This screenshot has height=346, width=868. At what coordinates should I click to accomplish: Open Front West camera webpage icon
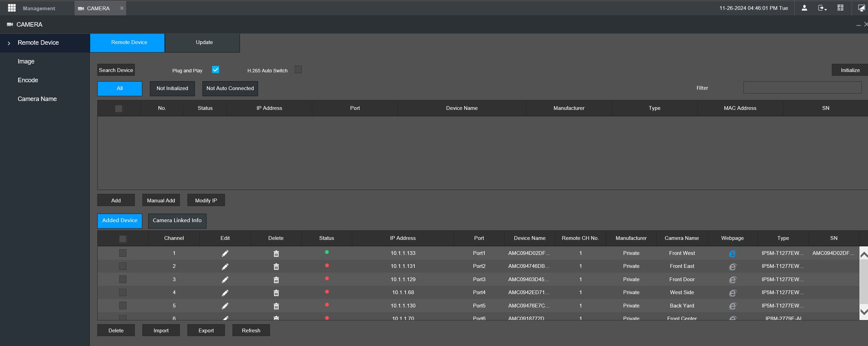(732, 254)
